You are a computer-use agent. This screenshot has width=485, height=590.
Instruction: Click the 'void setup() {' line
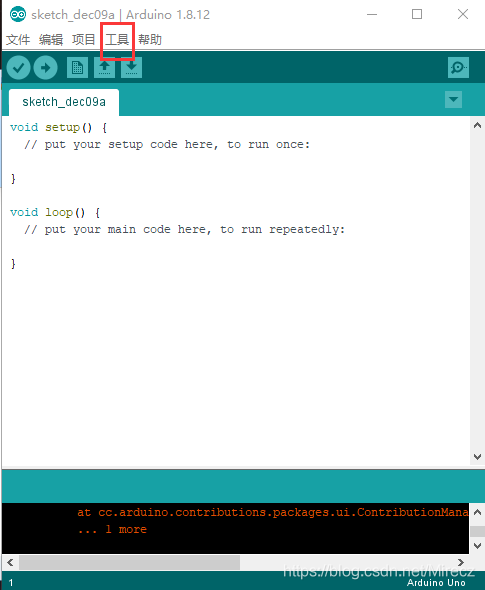pyautogui.click(x=59, y=128)
